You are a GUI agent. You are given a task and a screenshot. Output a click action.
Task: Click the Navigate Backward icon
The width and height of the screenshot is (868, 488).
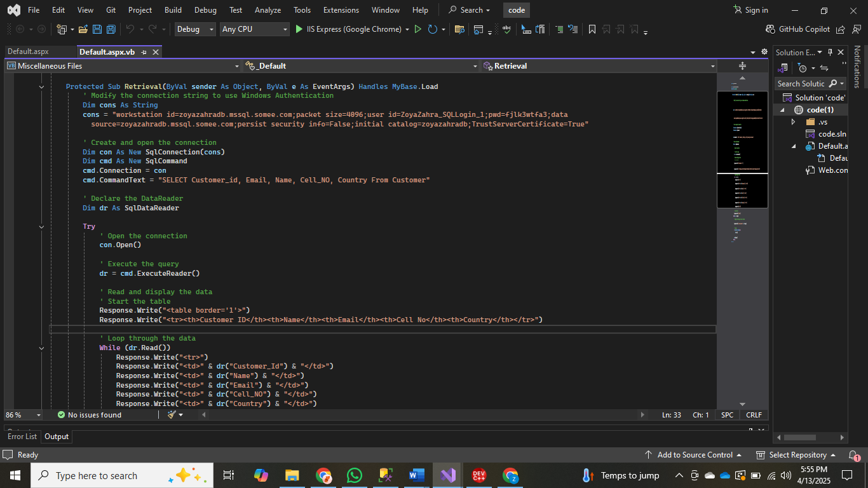20,29
